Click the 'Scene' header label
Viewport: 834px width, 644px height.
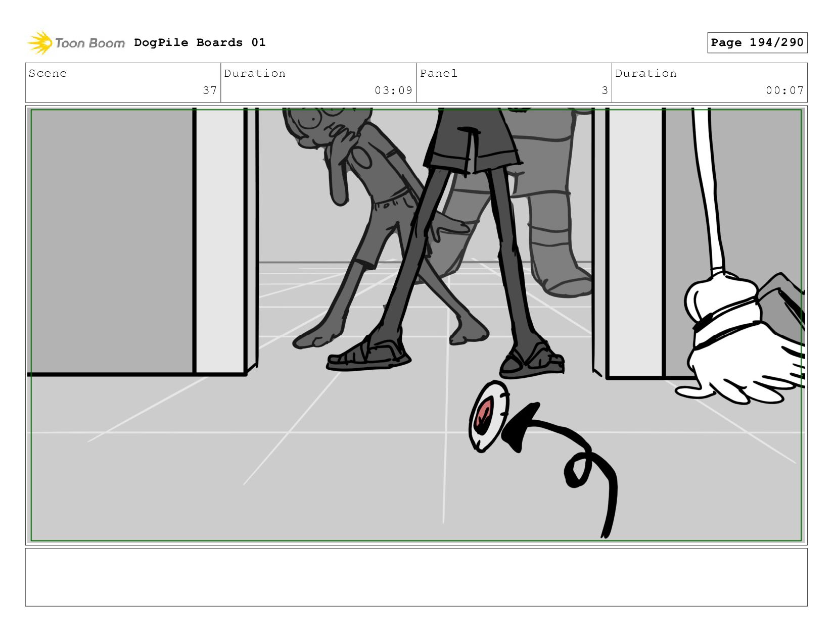coord(48,73)
